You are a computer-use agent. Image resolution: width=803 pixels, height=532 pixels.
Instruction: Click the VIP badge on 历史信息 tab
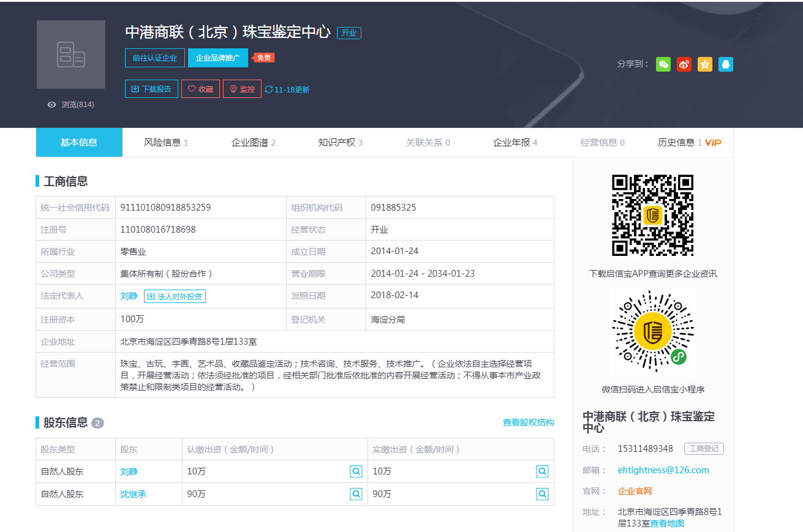click(x=713, y=143)
